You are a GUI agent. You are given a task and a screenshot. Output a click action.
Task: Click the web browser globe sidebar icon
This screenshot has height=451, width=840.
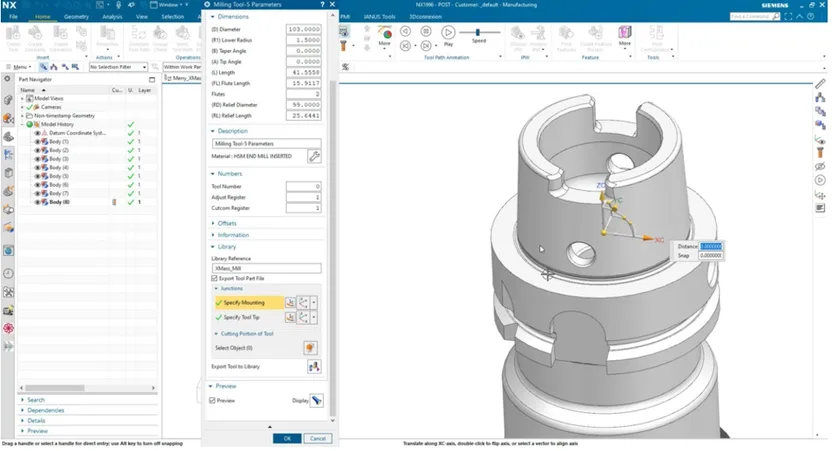[x=9, y=251]
